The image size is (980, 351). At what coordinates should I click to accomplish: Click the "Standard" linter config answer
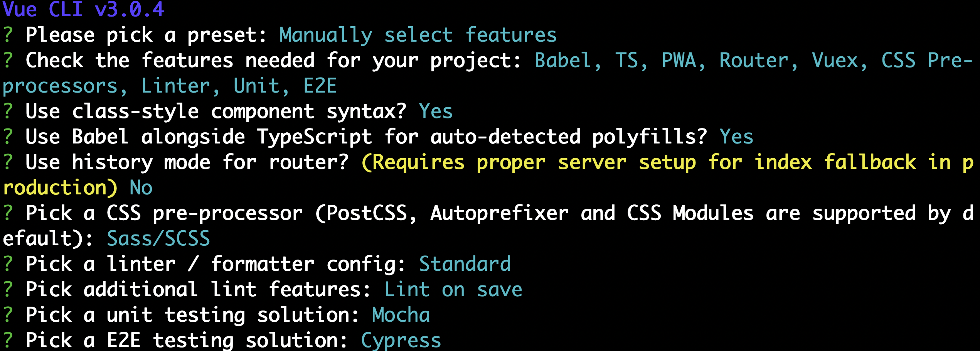point(465,264)
